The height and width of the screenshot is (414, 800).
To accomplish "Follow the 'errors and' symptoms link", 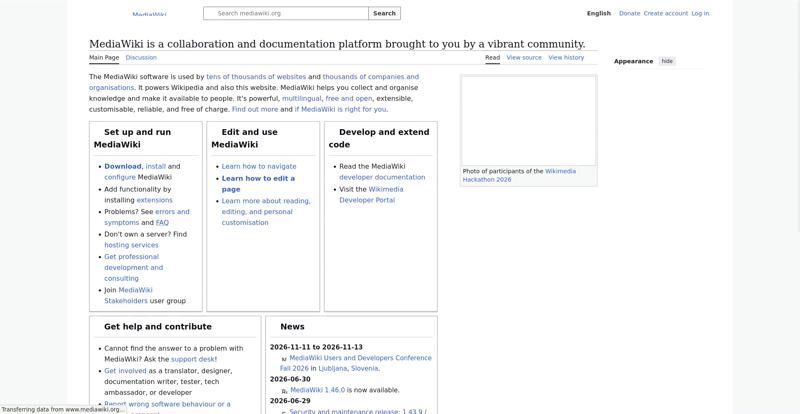I will pyautogui.click(x=172, y=211).
